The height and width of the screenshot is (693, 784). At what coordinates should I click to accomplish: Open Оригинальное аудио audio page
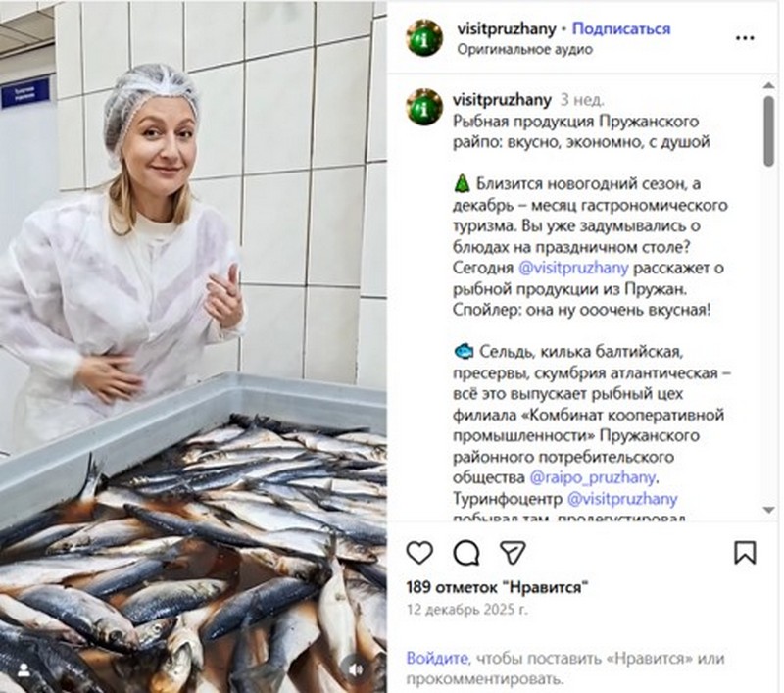524,49
